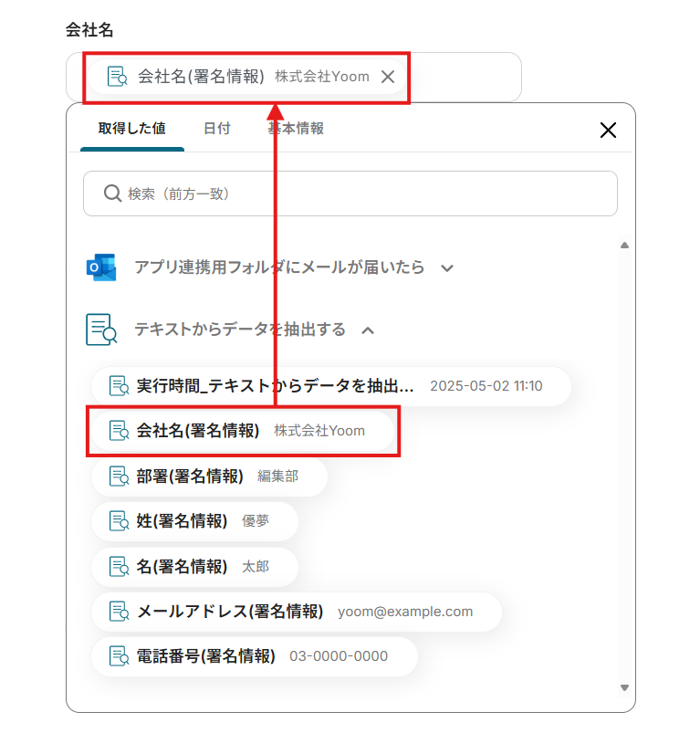The height and width of the screenshot is (733, 700).
Task: Click the empty area of the 会社名 input field
Action: 465,77
